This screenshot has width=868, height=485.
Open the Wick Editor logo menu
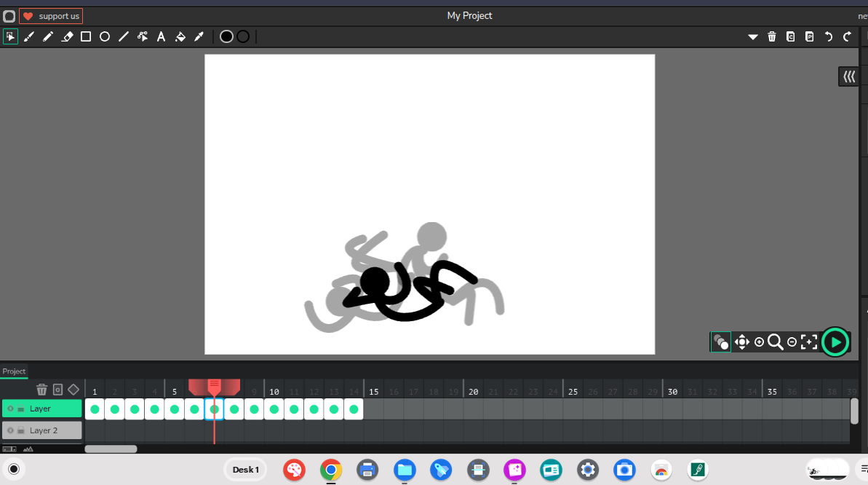(9, 16)
